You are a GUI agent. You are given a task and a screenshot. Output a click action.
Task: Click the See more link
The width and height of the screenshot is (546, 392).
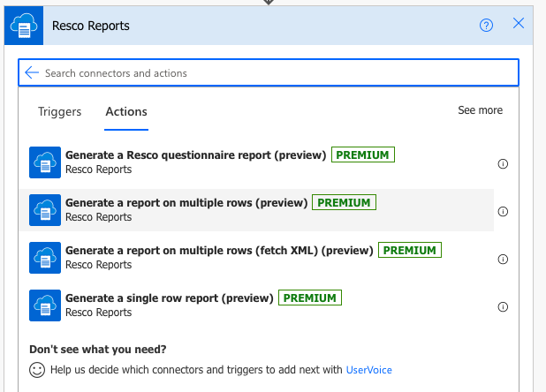(481, 110)
